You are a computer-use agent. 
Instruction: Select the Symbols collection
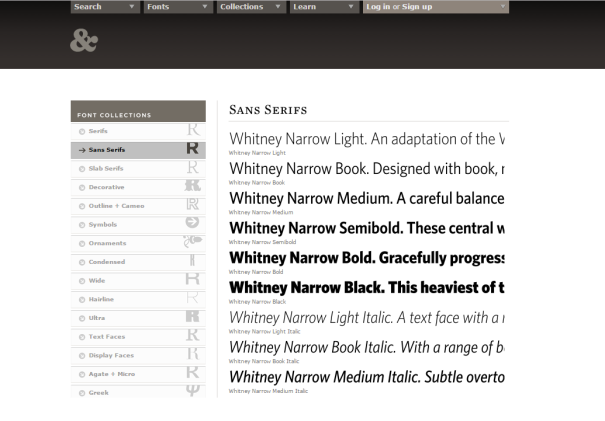click(138, 225)
